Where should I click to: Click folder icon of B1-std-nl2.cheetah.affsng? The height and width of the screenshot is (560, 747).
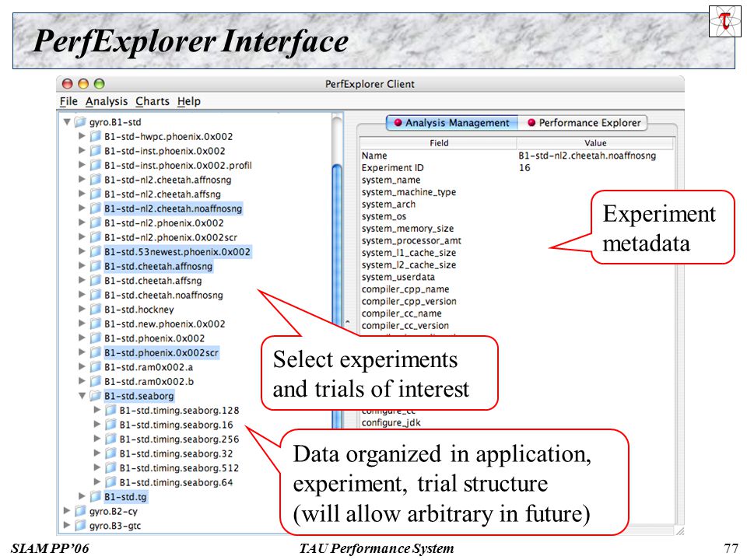96,194
